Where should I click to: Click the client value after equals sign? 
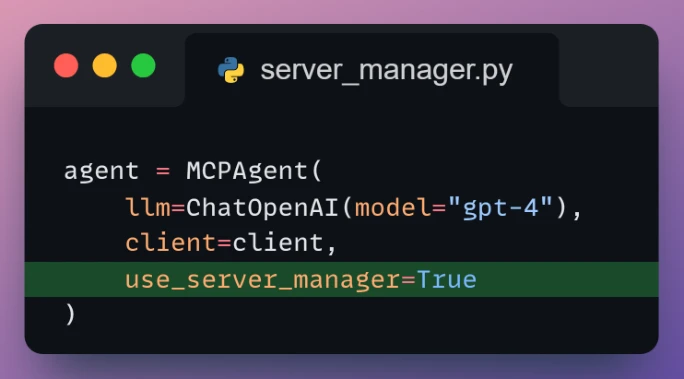pos(277,243)
